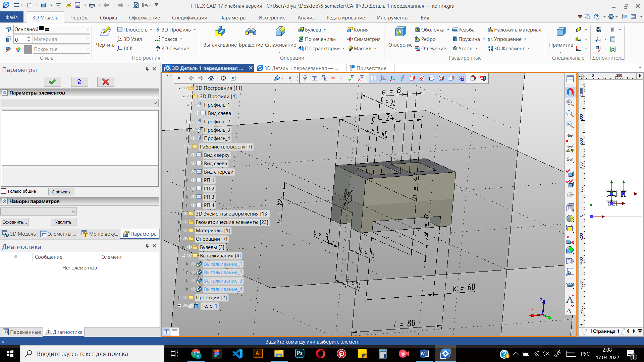
Task: Click the Копия copy tool
Action: pos(358,30)
